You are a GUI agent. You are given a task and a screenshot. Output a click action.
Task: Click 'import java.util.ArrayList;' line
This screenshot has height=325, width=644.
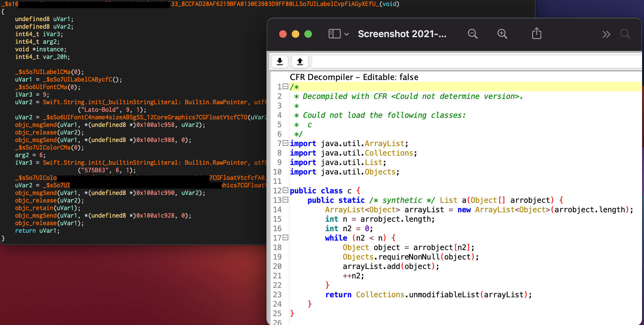[349, 144]
